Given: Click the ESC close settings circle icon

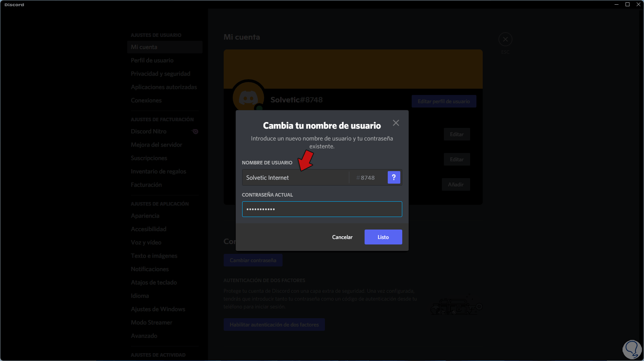Looking at the screenshot, I should coord(505,39).
